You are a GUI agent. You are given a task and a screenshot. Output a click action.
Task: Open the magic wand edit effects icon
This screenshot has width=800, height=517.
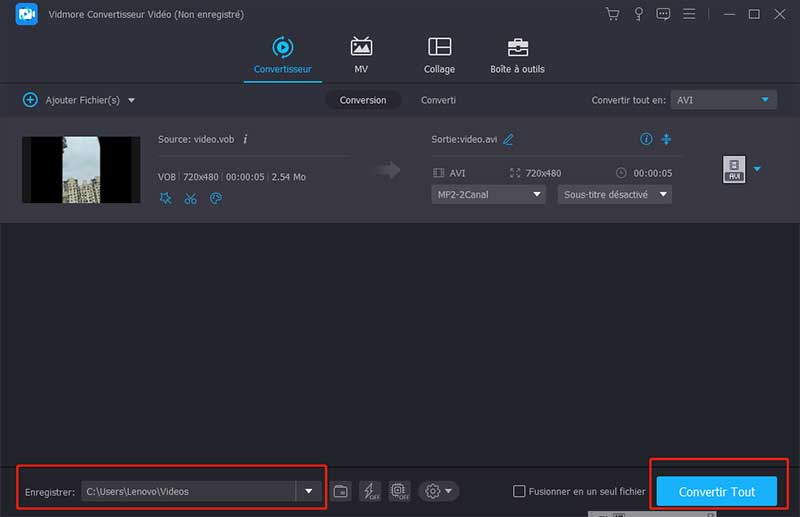tap(166, 198)
